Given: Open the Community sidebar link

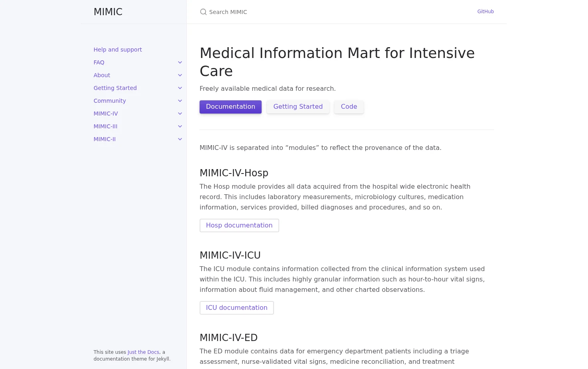Looking at the screenshot, I should [x=110, y=101].
